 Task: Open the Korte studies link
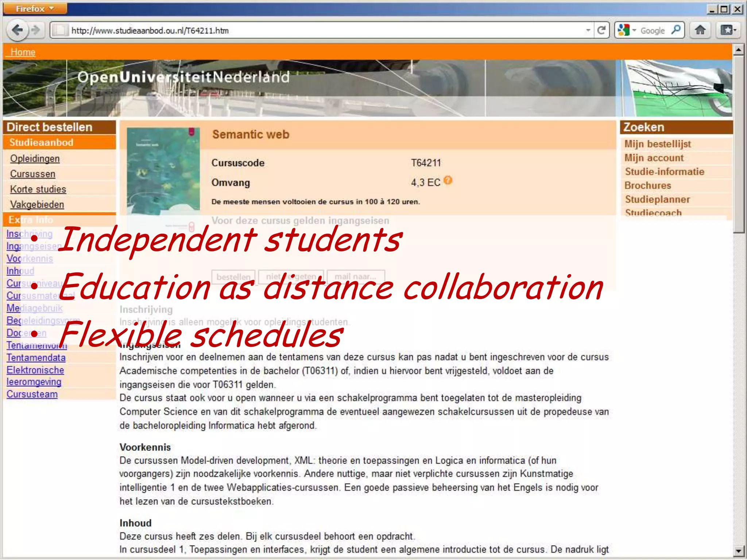(x=38, y=189)
